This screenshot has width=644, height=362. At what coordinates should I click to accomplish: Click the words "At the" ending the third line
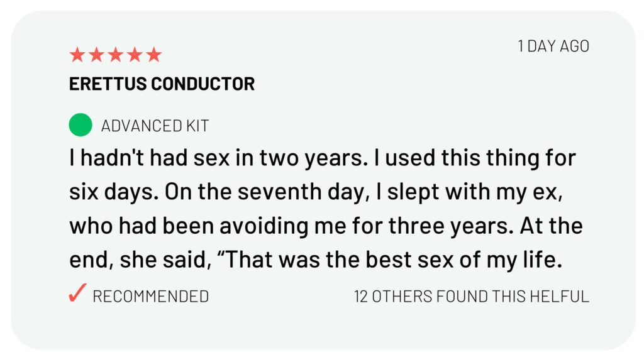[552, 226]
